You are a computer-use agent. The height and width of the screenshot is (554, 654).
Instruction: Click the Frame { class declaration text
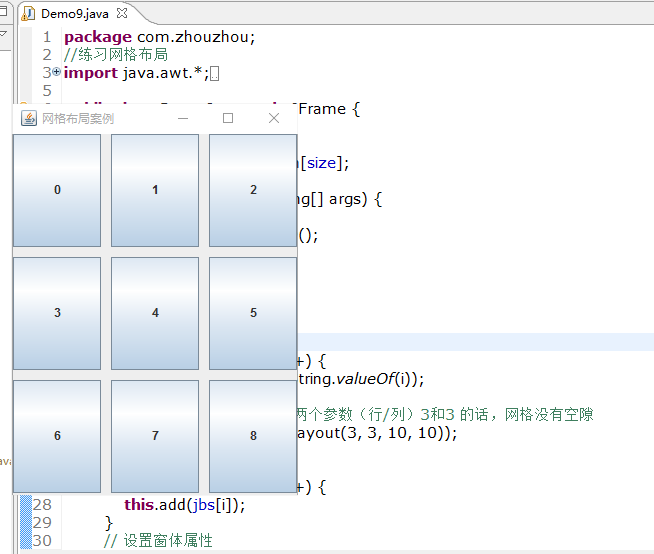pos(329,109)
